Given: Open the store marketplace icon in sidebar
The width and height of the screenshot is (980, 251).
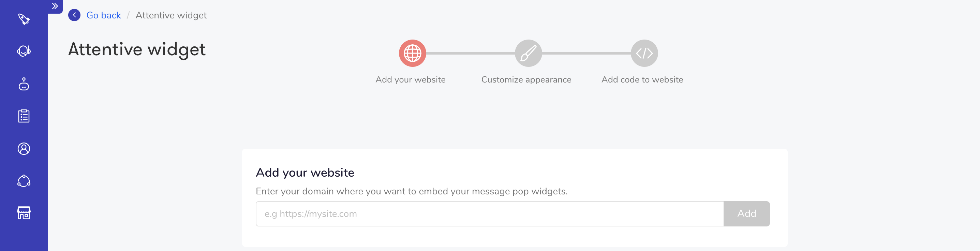Looking at the screenshot, I should 24,213.
